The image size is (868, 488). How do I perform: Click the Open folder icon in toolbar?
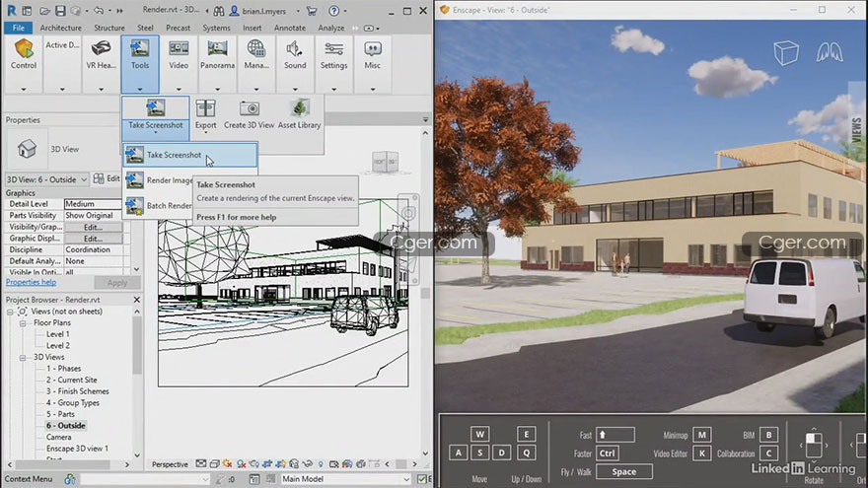44,11
